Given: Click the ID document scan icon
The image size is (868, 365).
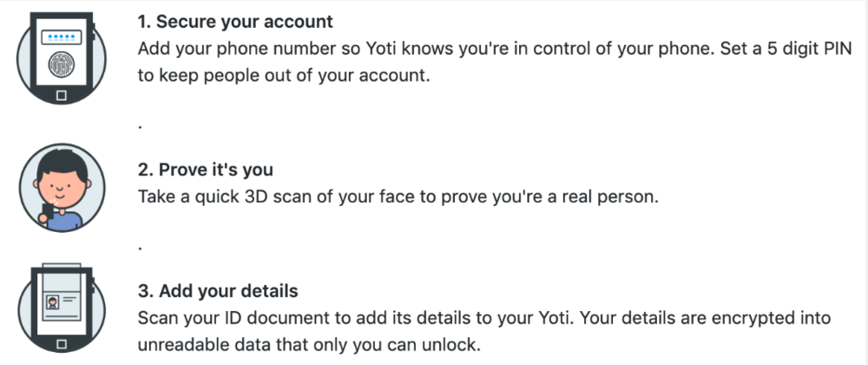Looking at the screenshot, I should (61, 310).
